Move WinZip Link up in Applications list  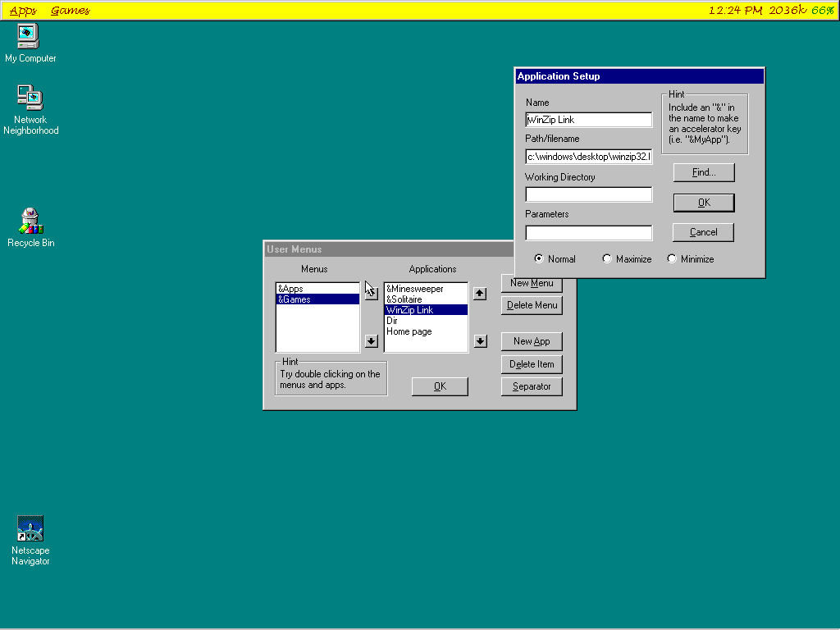[x=480, y=294]
